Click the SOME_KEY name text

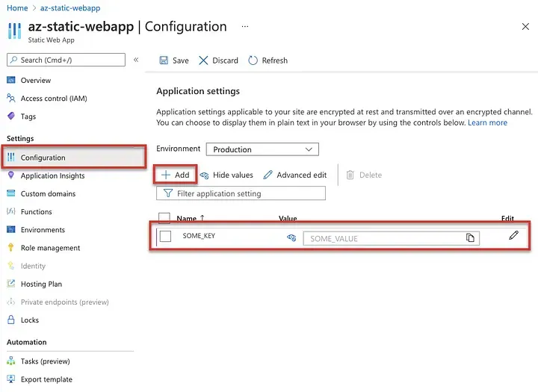coord(199,236)
